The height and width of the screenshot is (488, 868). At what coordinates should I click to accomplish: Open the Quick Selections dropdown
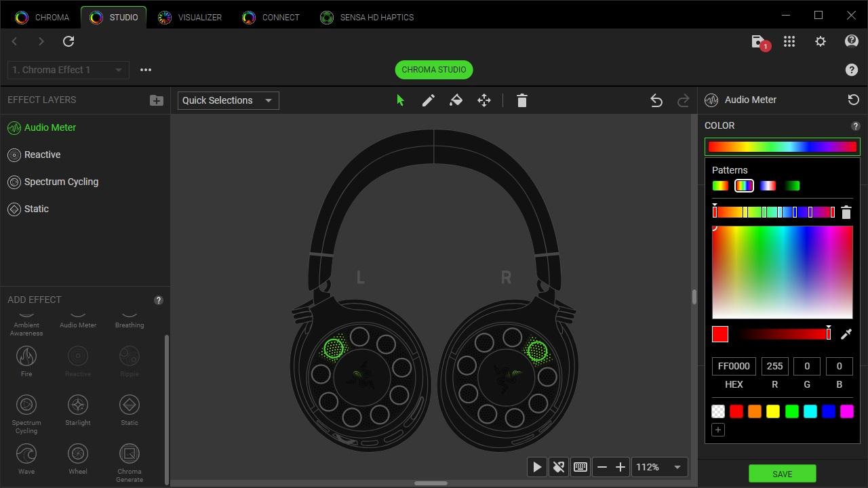tap(229, 100)
